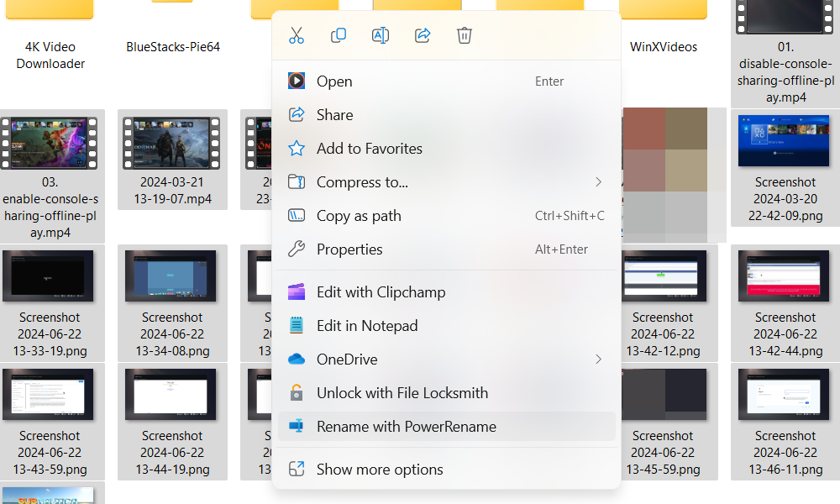The image size is (840, 504).
Task: Click the media player icon beside Open
Action: click(x=297, y=81)
